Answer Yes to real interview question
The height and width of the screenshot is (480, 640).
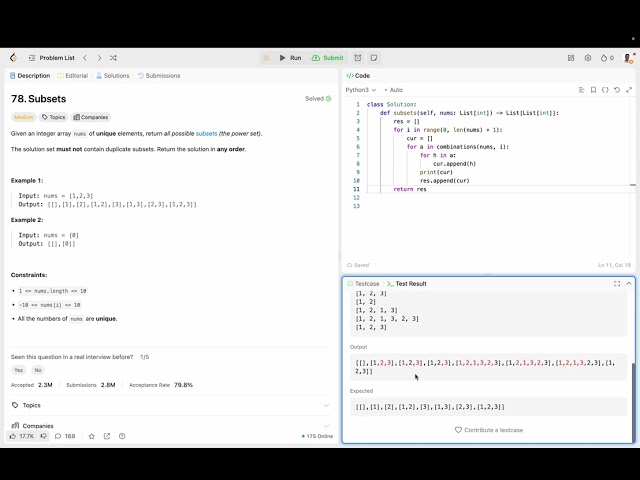click(18, 370)
